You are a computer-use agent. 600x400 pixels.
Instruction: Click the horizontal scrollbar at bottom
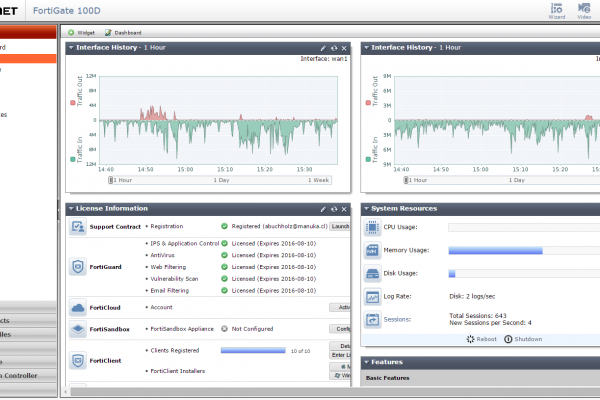pyautogui.click(x=335, y=392)
